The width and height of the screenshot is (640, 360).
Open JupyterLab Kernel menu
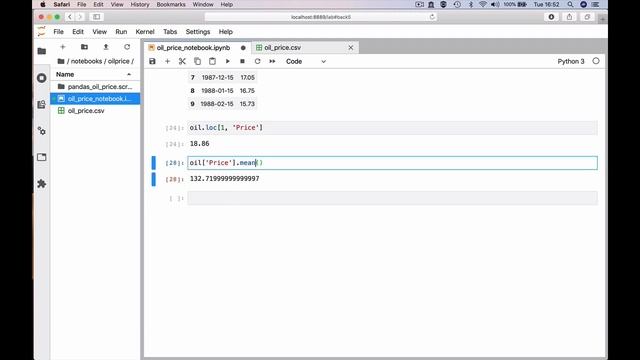145,31
